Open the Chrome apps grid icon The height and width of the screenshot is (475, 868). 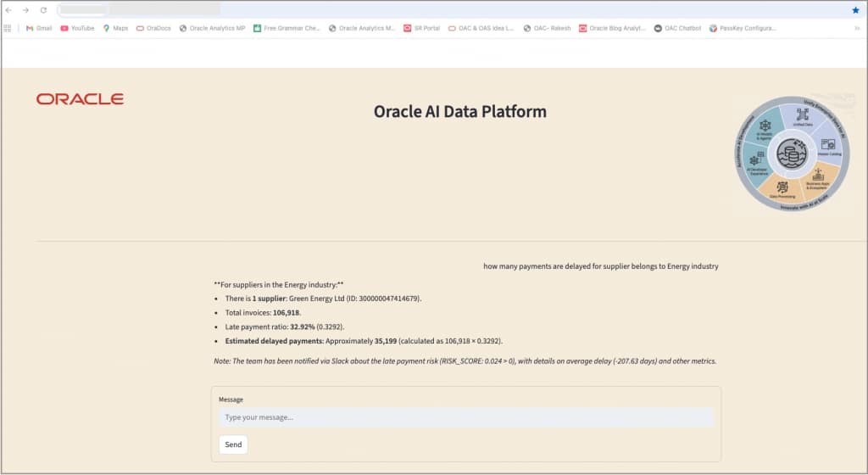8,28
